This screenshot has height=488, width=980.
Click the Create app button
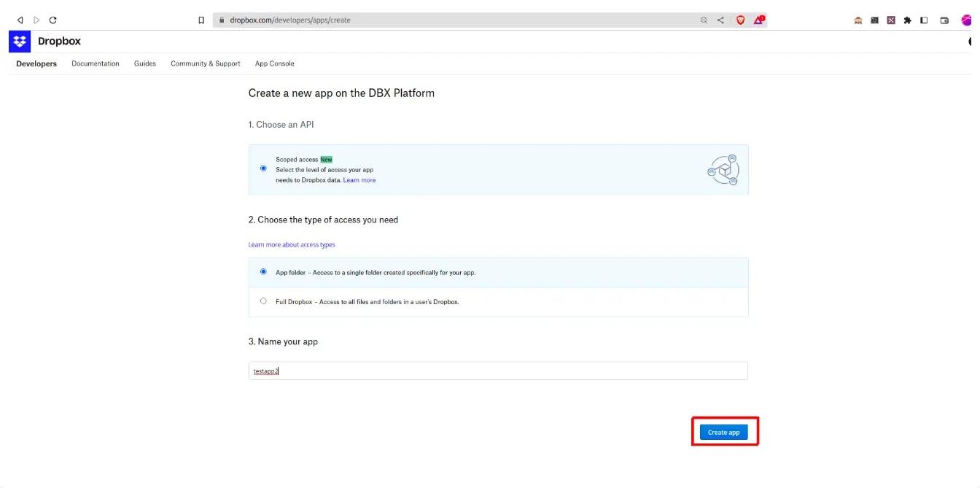tap(724, 432)
